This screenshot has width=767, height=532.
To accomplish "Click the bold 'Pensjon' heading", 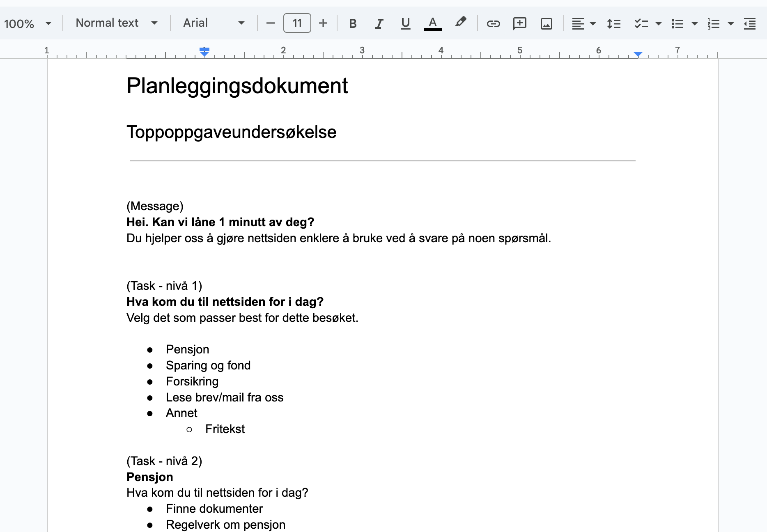I will (150, 477).
